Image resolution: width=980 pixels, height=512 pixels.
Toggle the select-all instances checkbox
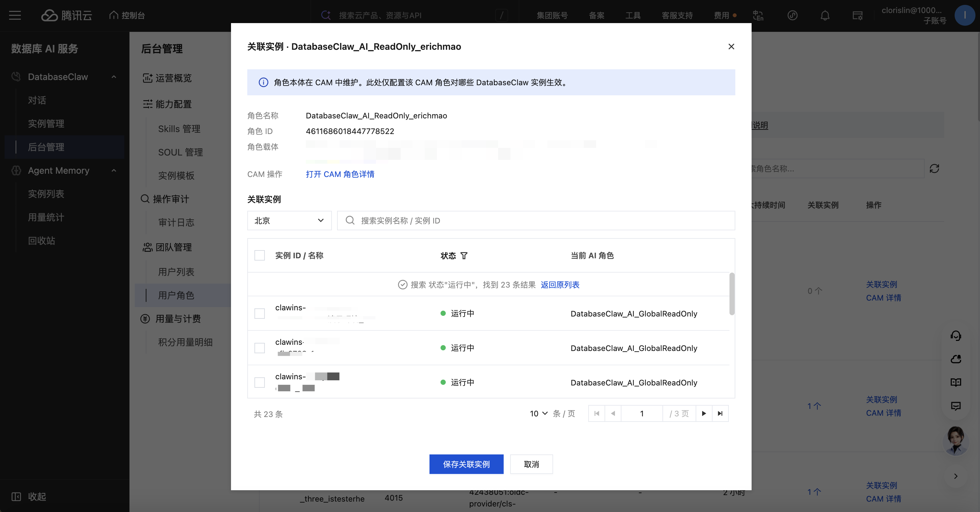point(259,255)
